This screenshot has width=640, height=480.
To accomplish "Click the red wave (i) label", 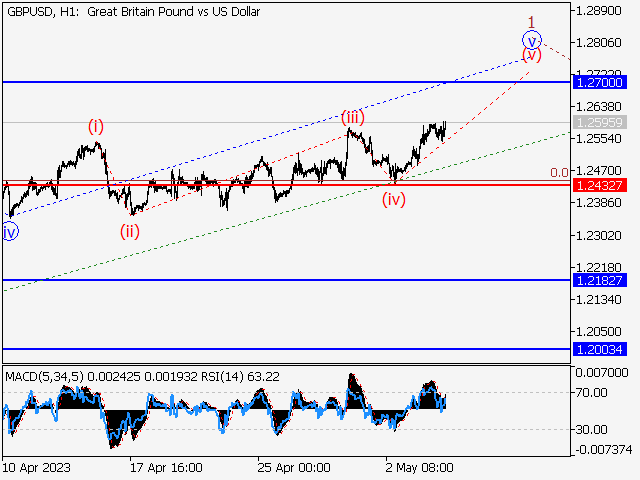I will point(96,127).
